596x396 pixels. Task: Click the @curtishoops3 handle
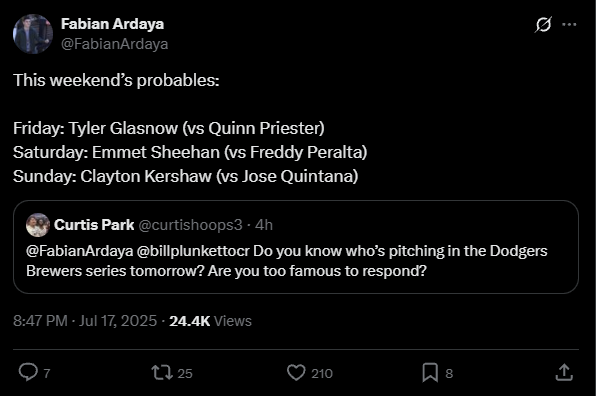pos(190,225)
